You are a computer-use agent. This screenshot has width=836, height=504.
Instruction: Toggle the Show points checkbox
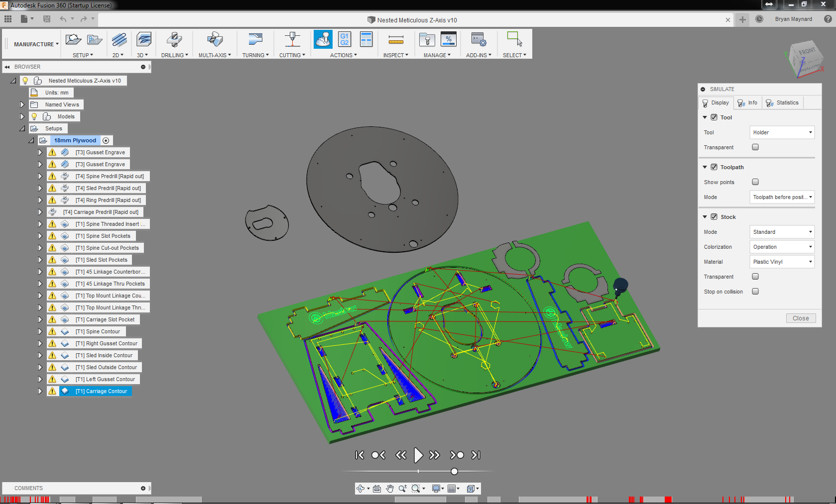tap(755, 182)
